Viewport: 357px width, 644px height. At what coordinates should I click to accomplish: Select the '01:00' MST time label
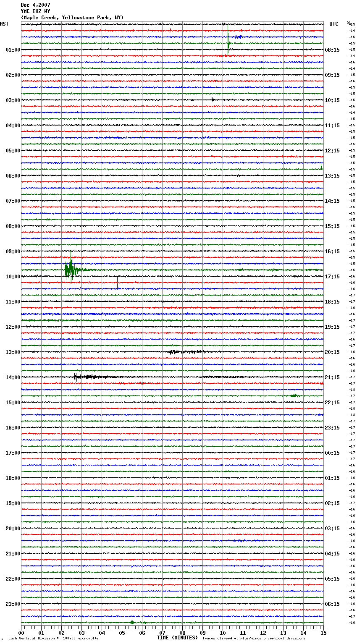(x=13, y=50)
